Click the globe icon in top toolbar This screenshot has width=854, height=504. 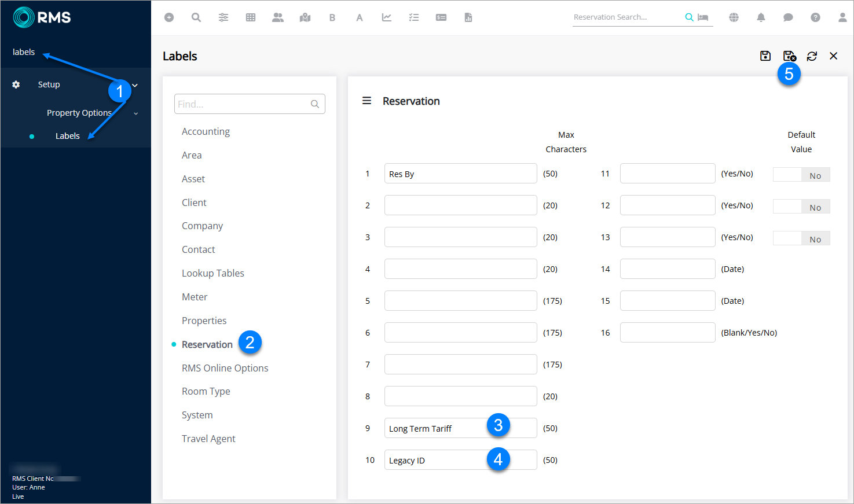click(x=734, y=17)
